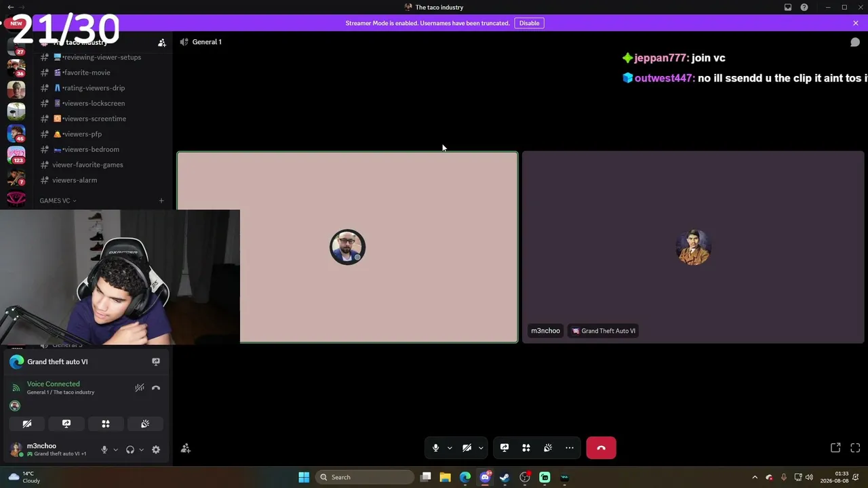
Task: Turn on camera in the call control bar
Action: 467,448
